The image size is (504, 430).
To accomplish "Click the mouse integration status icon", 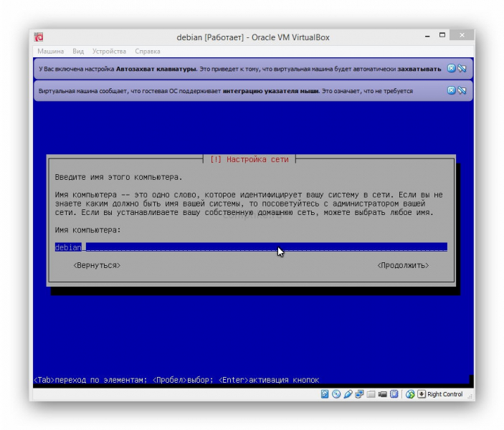I will [410, 394].
